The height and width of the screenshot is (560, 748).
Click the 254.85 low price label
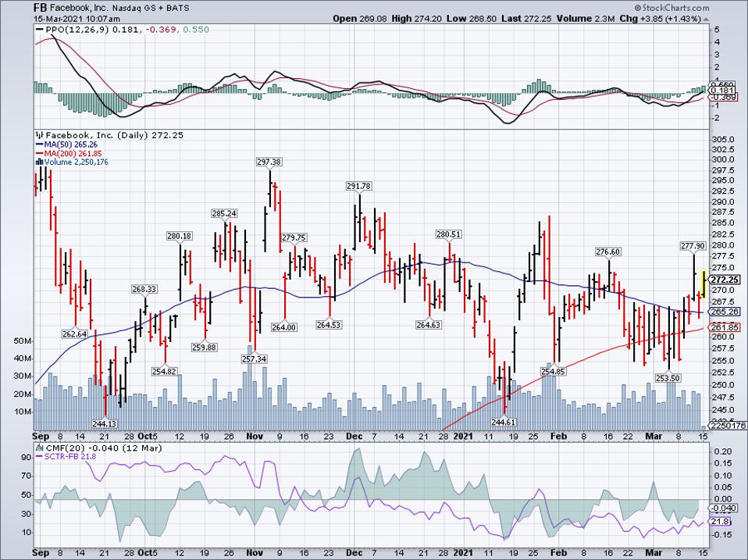click(x=554, y=371)
